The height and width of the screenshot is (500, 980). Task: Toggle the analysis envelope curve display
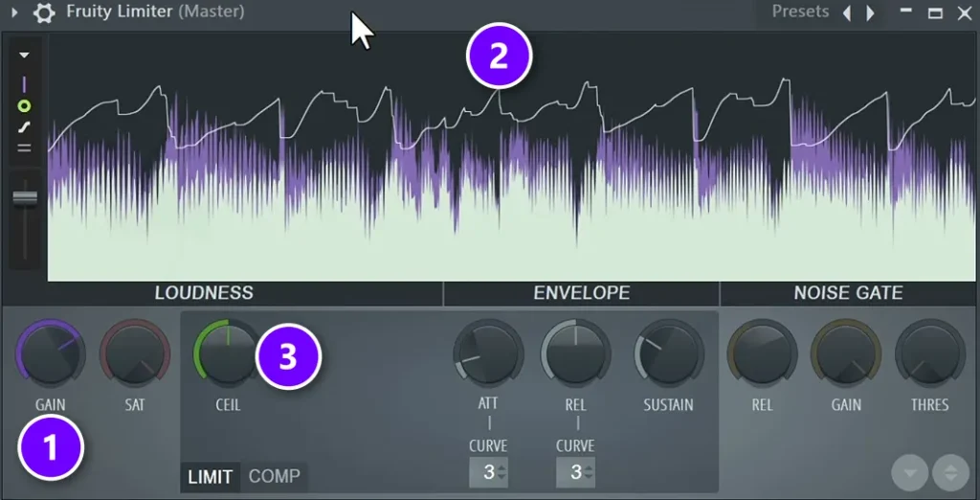coord(24,127)
